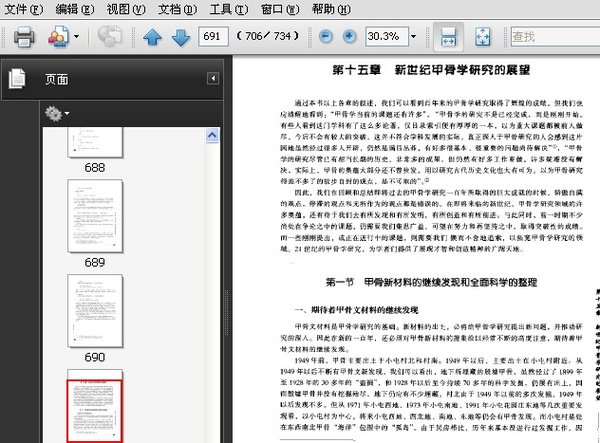Open the pages panel gear options menu

[56, 113]
